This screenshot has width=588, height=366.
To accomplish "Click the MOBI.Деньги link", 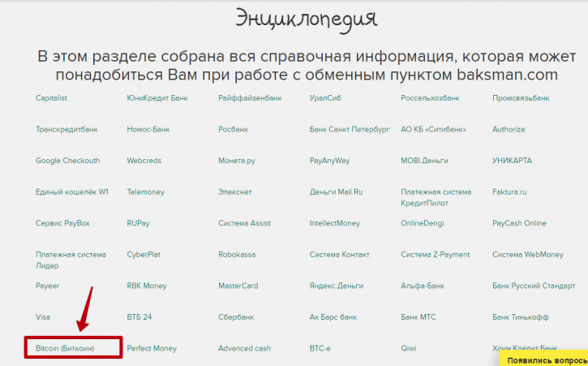I will pos(424,161).
